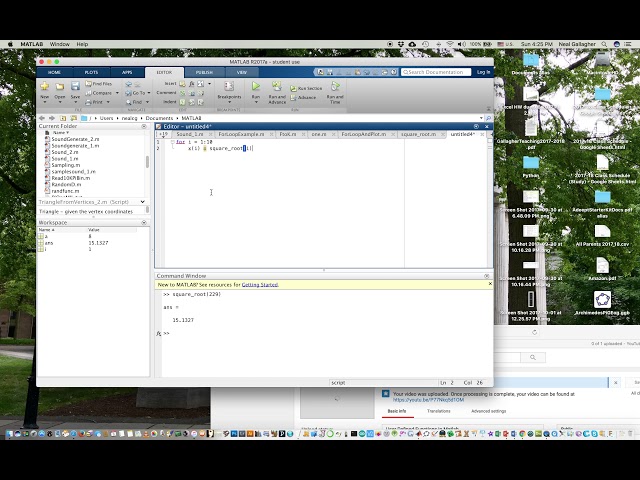Select Sampling.m in Current Folder

(66, 165)
